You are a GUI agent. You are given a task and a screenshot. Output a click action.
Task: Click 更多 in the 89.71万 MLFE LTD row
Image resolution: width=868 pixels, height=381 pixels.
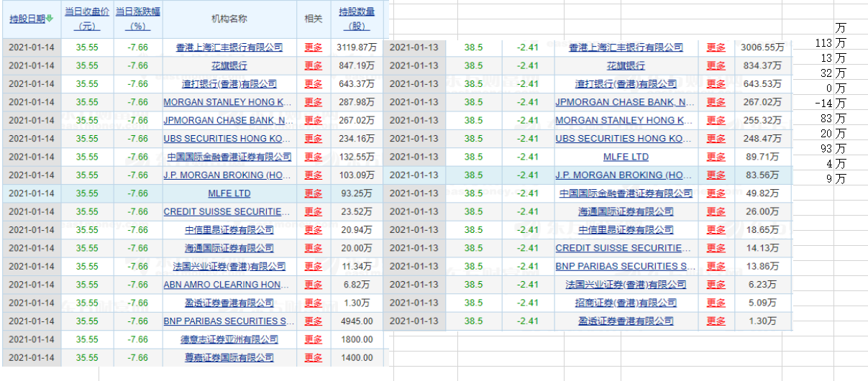(716, 157)
